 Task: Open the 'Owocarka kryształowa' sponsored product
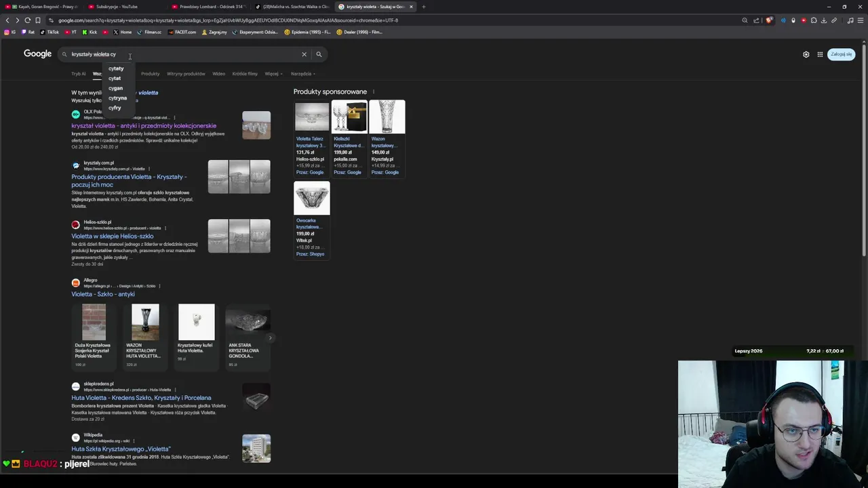(311, 220)
